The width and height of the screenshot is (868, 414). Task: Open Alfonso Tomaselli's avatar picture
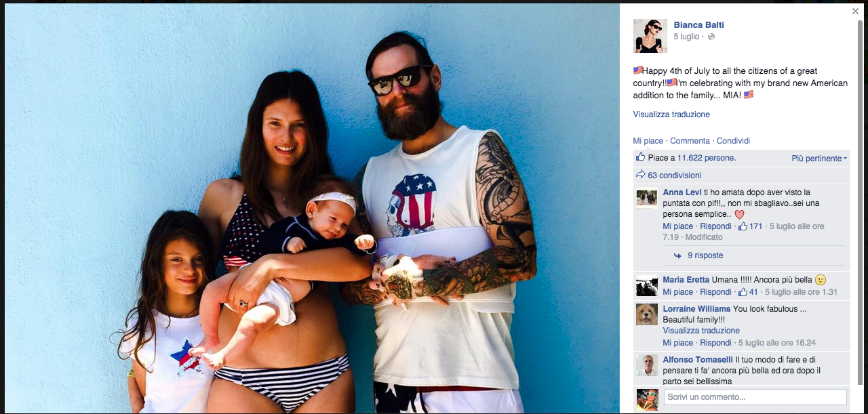coord(647,365)
